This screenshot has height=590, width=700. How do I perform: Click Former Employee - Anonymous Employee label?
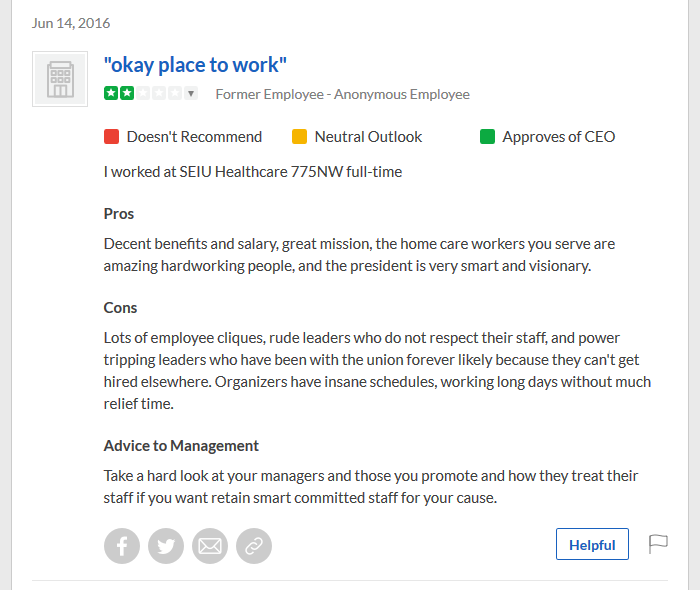342,94
